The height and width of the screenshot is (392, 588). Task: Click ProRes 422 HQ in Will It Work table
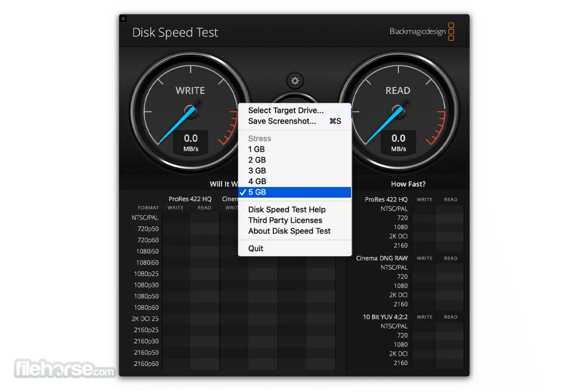(190, 199)
